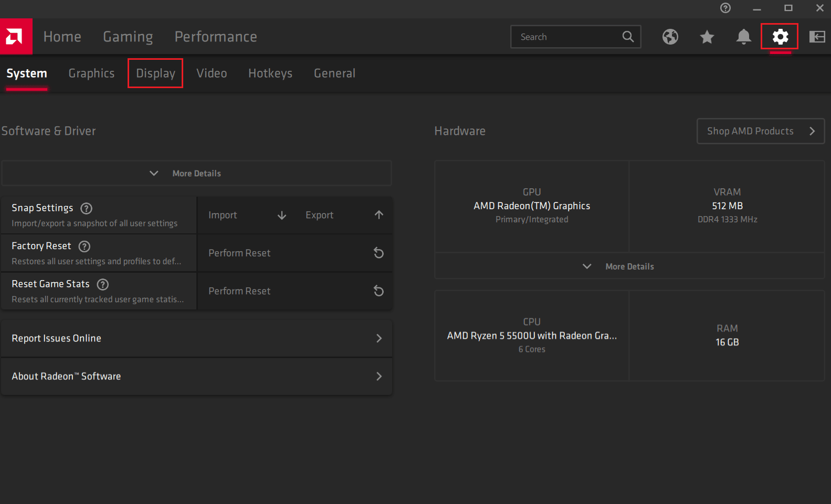The width and height of the screenshot is (831, 504).
Task: Click the Factory Reset label
Action: [x=41, y=246]
